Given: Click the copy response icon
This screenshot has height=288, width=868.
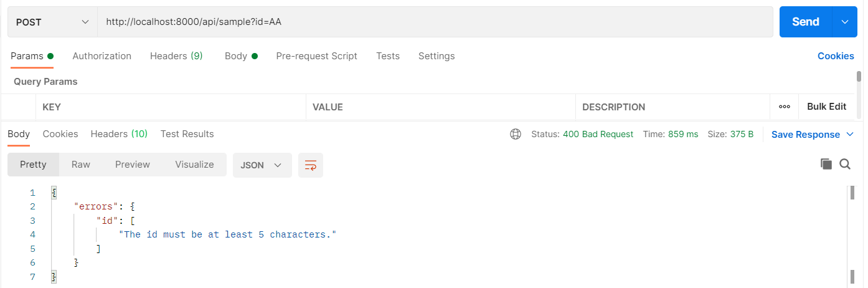Looking at the screenshot, I should (x=826, y=164).
